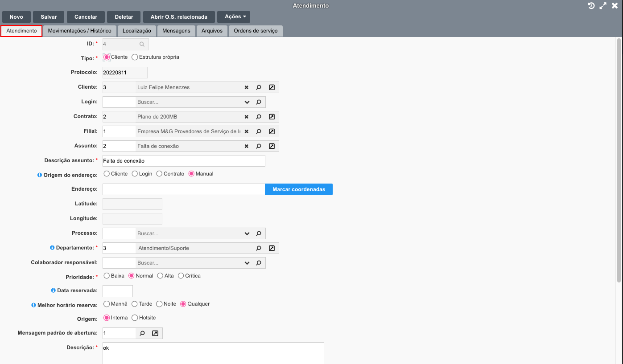Open the Contrato record via the external link icon
Screen dimensions: 623x364
pyautogui.click(x=272, y=117)
